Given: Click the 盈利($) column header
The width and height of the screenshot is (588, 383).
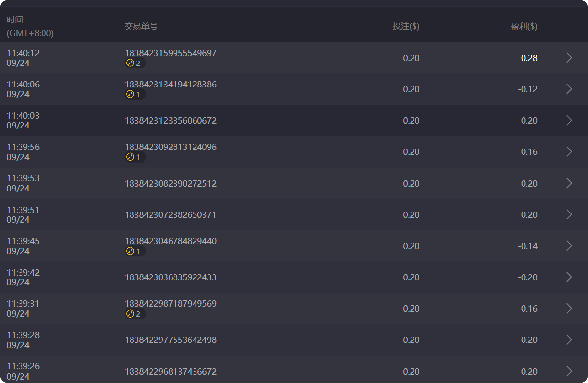Looking at the screenshot, I should 524,26.
